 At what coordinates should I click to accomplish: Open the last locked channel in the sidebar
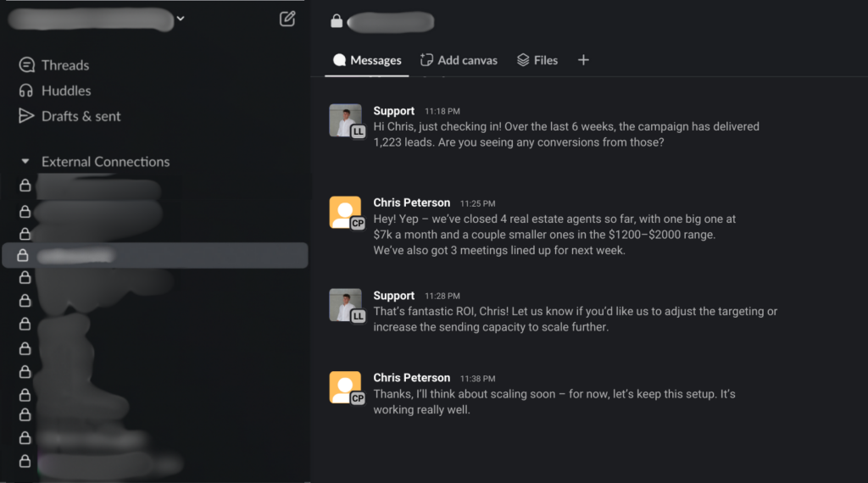point(102,462)
